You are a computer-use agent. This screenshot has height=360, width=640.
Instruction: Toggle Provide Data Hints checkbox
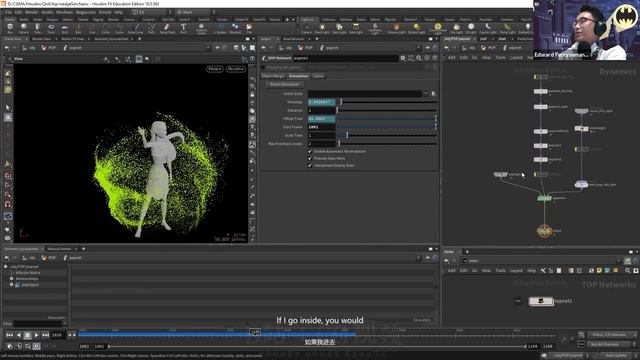pos(310,158)
